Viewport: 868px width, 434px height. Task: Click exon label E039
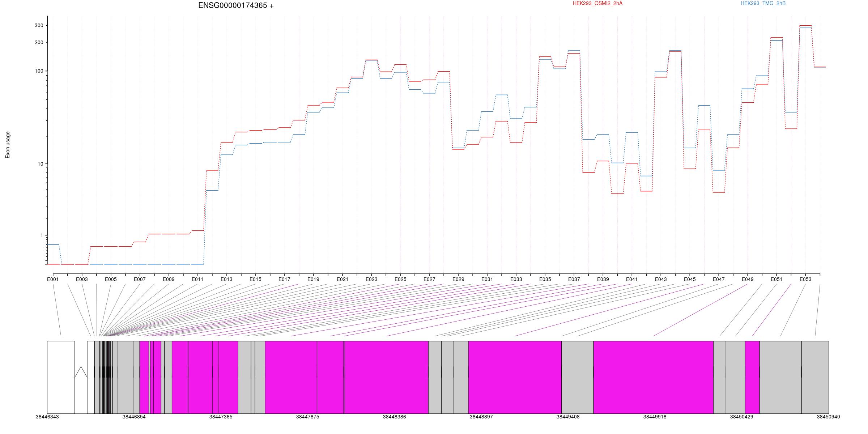click(x=603, y=279)
